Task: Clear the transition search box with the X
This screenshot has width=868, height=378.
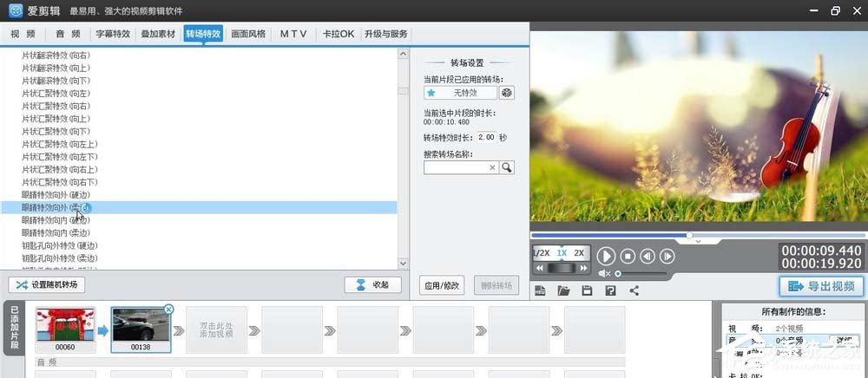Action: (492, 167)
